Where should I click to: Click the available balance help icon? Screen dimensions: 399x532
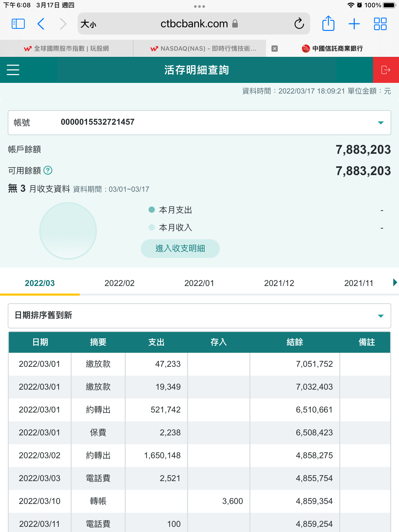pyautogui.click(x=48, y=171)
